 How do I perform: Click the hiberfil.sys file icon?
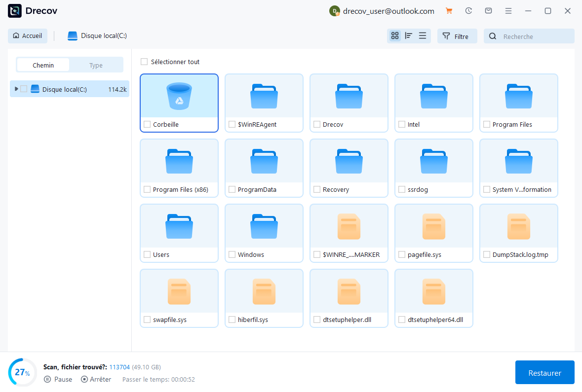click(264, 291)
